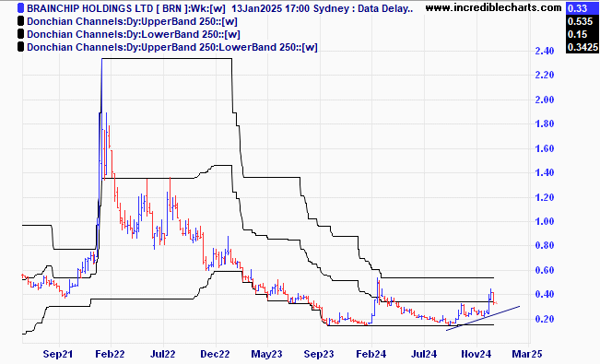Viewport: 600px width, 364px height.
Task: Click the 1.20 price axis label
Action: coord(545,197)
